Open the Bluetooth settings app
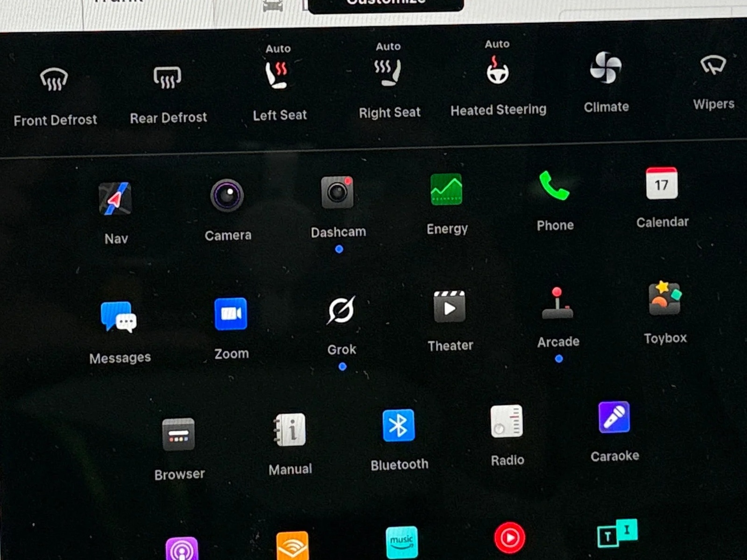Screen dimensions: 747x560 tap(399, 426)
